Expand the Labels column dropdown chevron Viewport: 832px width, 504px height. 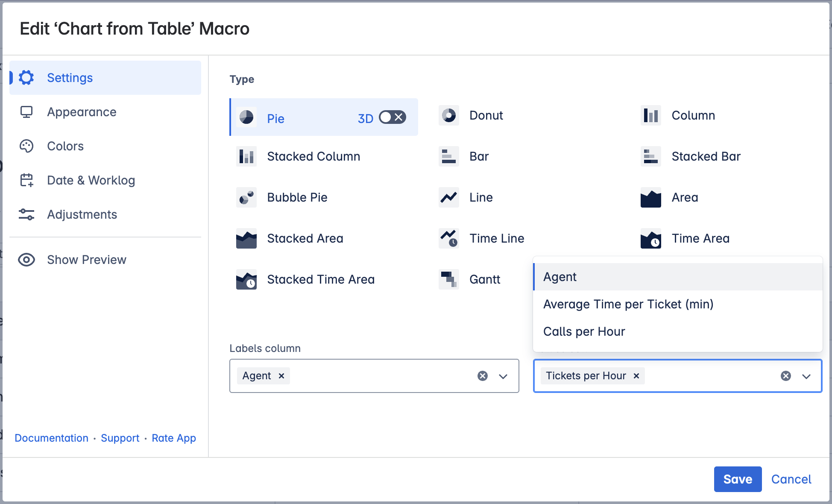pyautogui.click(x=503, y=376)
